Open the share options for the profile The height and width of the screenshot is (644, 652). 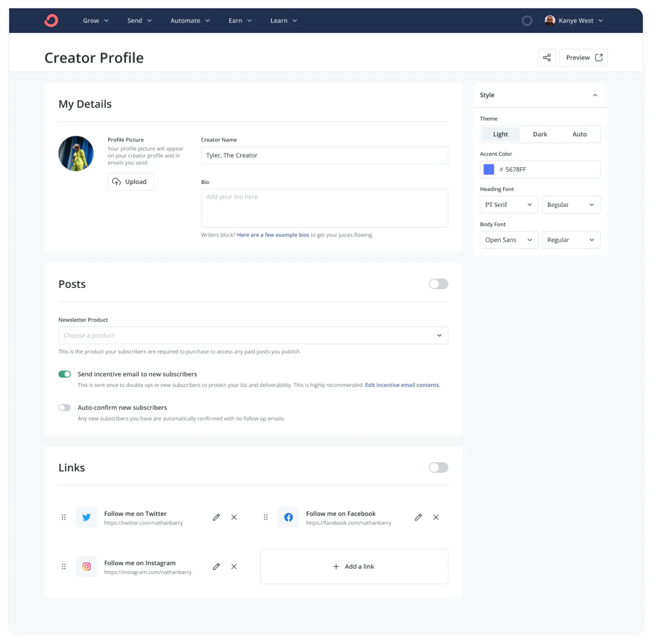point(547,57)
